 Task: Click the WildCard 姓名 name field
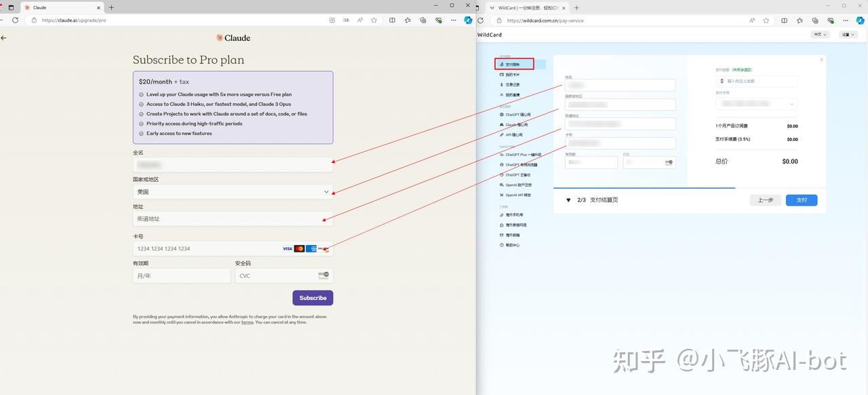(620, 85)
